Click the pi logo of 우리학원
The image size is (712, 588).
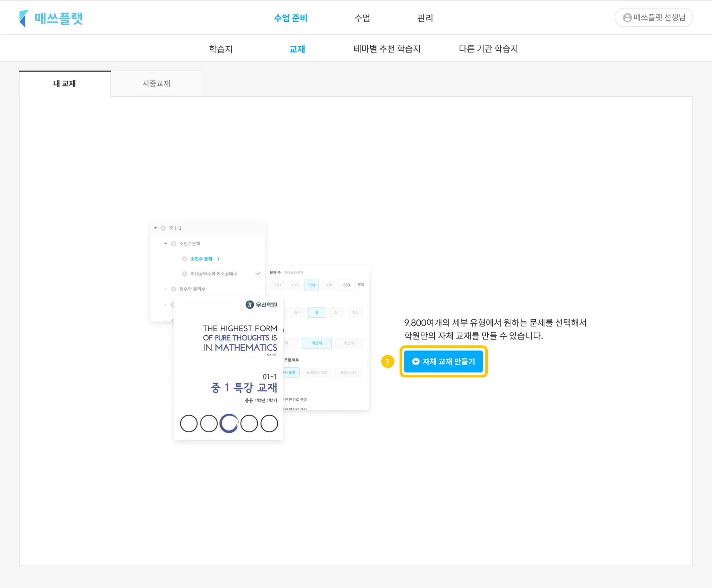[250, 305]
